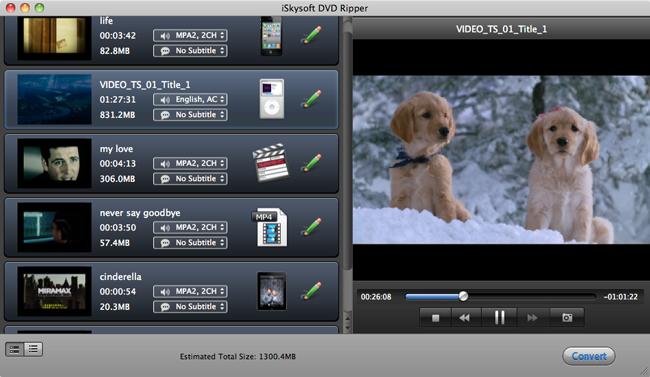Fast forward the preview video
This screenshot has height=377, width=650.
coord(533,318)
